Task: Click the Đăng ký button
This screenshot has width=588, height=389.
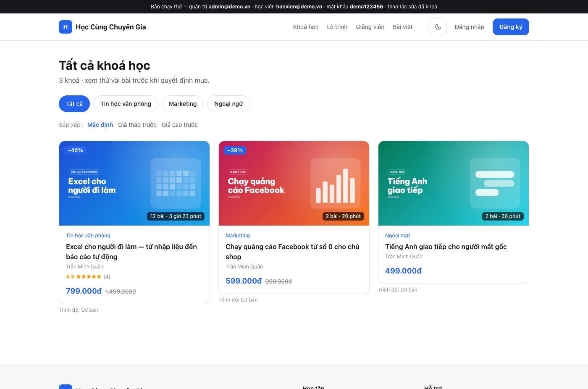Action: click(511, 27)
